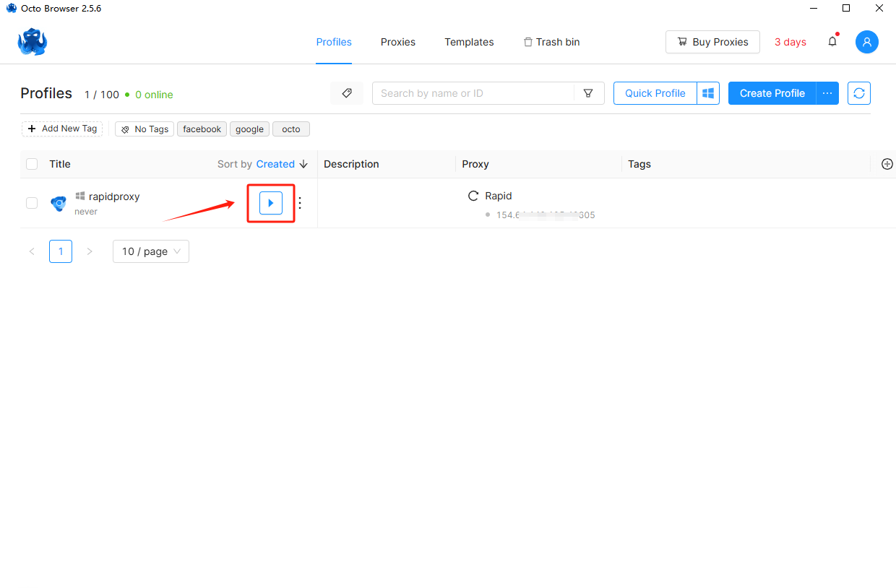Reverse the sort order arrow
This screenshot has width=896, height=588.
click(x=303, y=164)
